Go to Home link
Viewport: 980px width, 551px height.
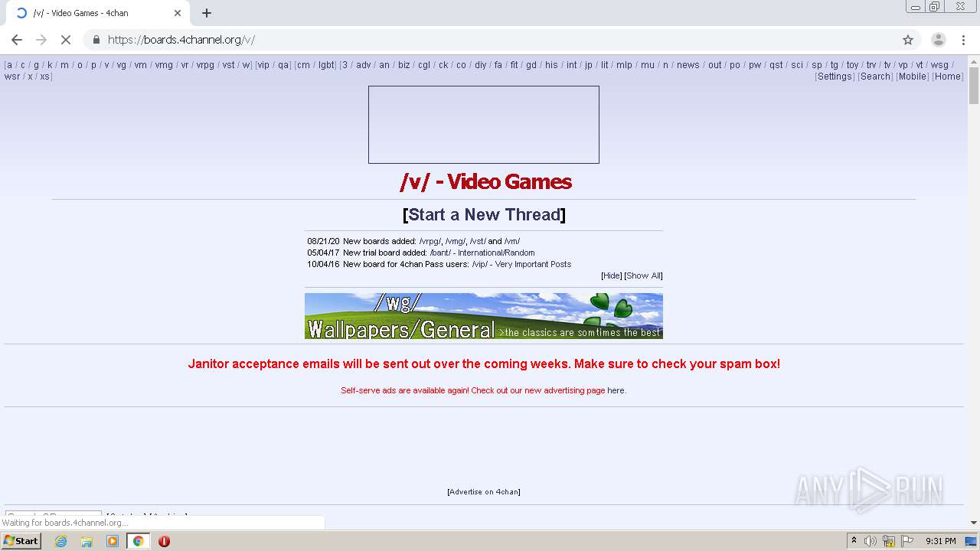click(x=947, y=77)
